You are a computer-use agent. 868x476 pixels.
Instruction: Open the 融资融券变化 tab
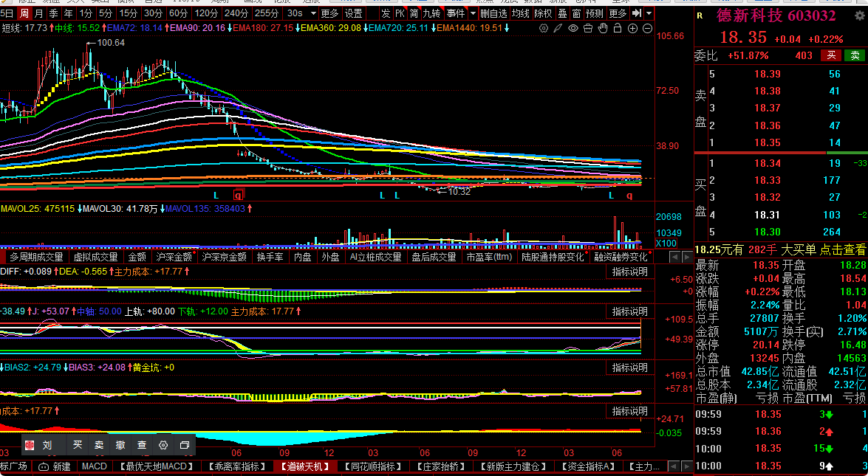(x=621, y=257)
